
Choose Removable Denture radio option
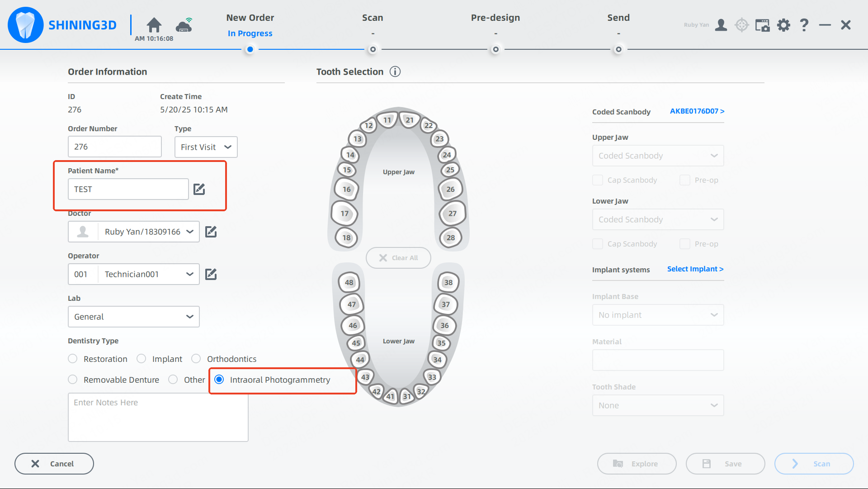pyautogui.click(x=73, y=380)
